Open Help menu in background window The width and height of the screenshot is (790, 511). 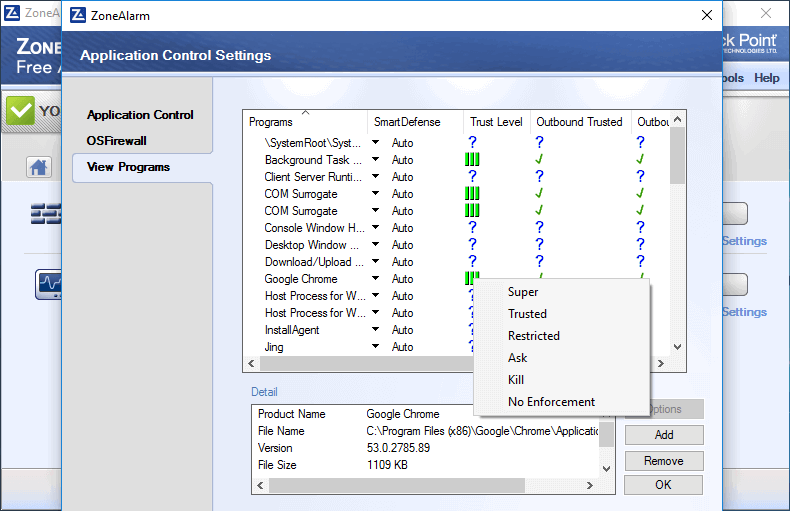[766, 78]
